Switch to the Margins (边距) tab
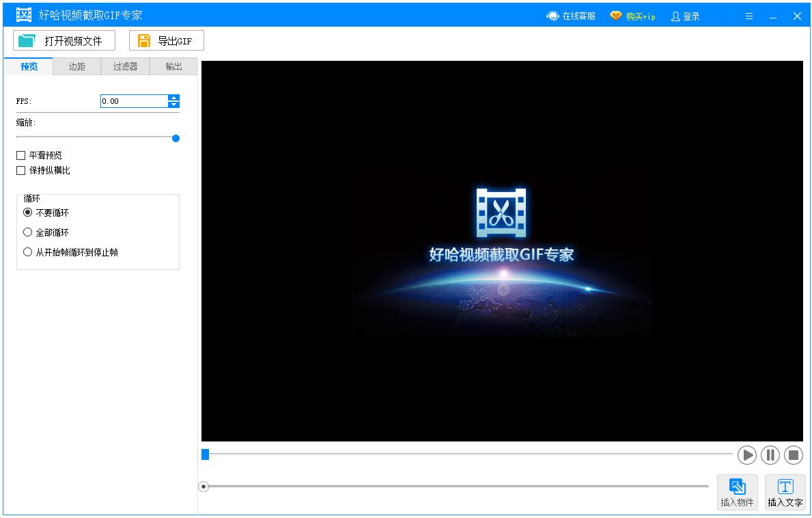This screenshot has height=518, width=812. click(x=77, y=66)
